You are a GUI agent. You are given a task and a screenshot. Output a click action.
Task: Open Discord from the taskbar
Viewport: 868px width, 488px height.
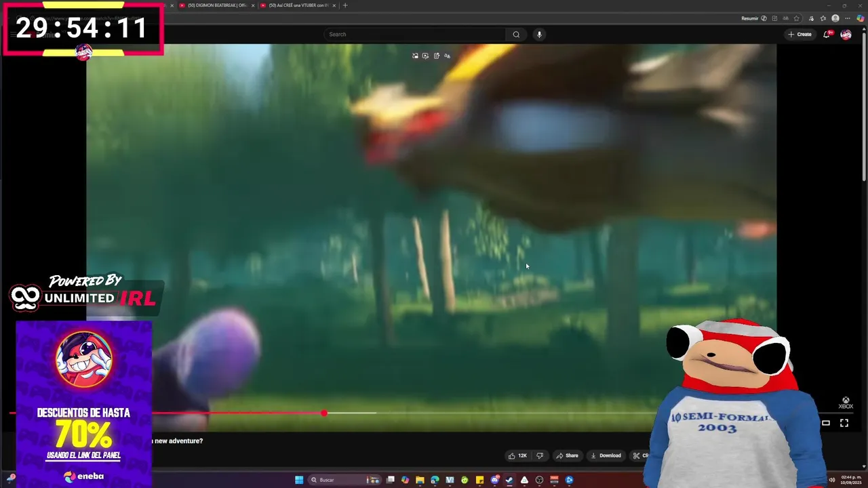pos(494,480)
